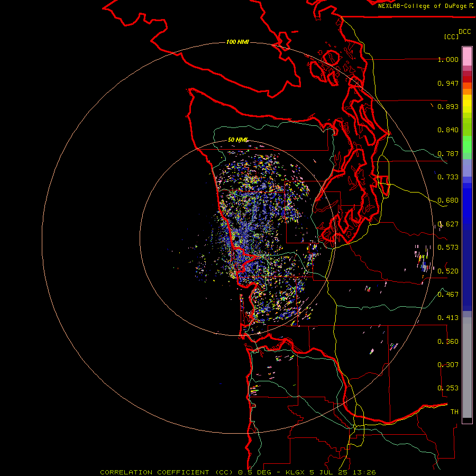Select the 0.733 scale value
Screen dimensions: 476x476
tap(448, 177)
